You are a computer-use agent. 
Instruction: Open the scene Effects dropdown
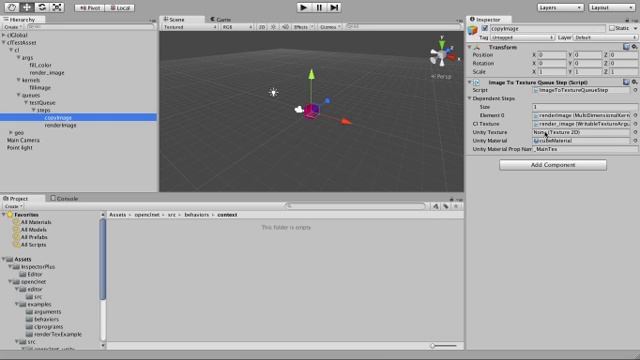pyautogui.click(x=303, y=27)
